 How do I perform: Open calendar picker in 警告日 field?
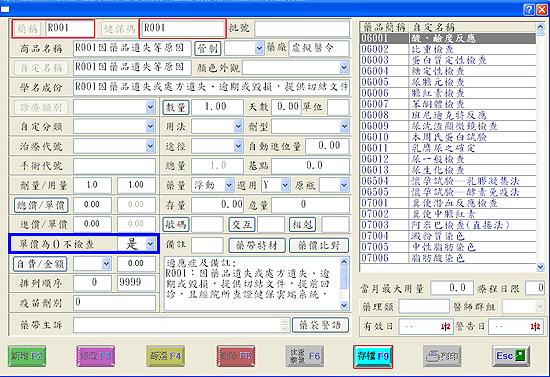[x=535, y=327]
